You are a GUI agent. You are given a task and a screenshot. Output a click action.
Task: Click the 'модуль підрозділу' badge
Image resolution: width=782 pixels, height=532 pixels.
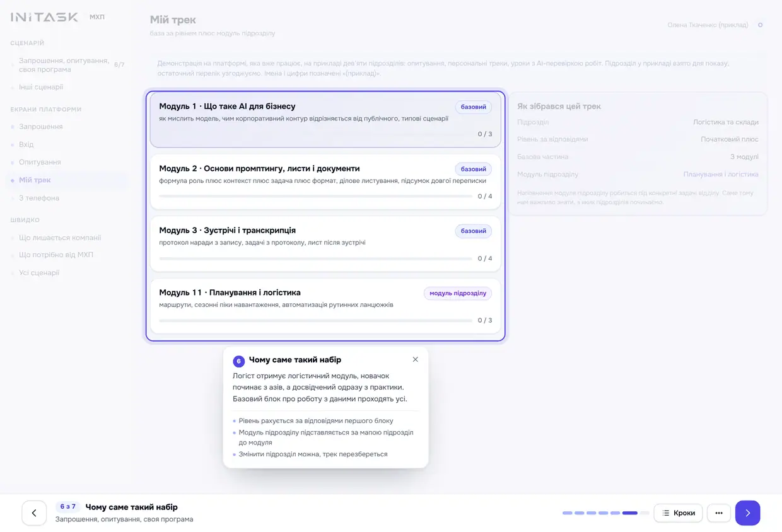(458, 293)
